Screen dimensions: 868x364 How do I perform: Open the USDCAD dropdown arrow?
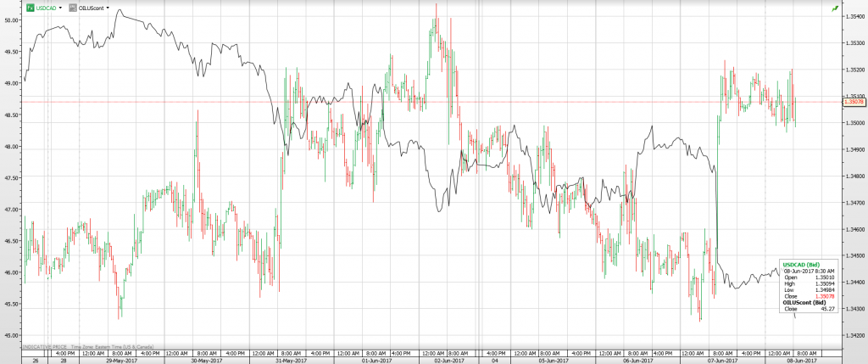coord(60,8)
